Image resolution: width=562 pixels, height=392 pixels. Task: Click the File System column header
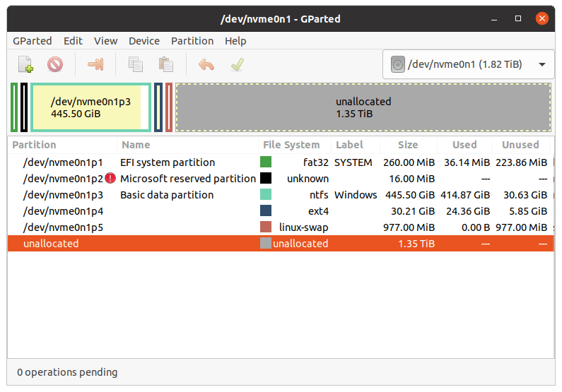291,145
